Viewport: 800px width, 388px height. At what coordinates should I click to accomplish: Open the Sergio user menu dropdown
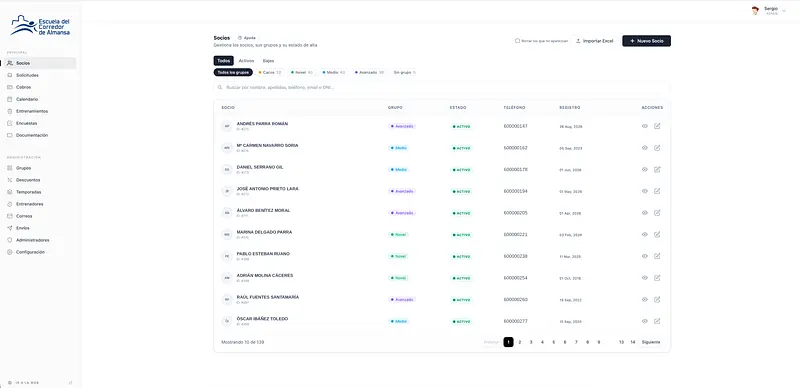point(769,11)
